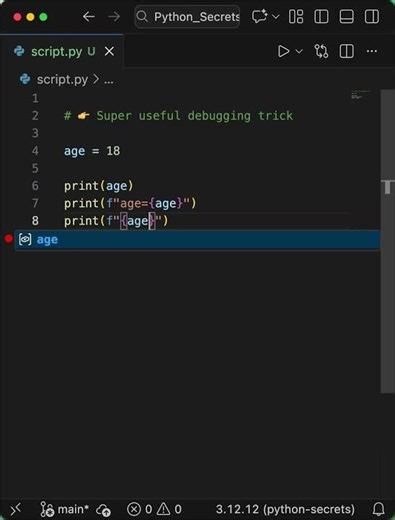This screenshot has width=395, height=520.
Task: Place cursor in the debugging trick comment
Action: pyautogui.click(x=178, y=116)
